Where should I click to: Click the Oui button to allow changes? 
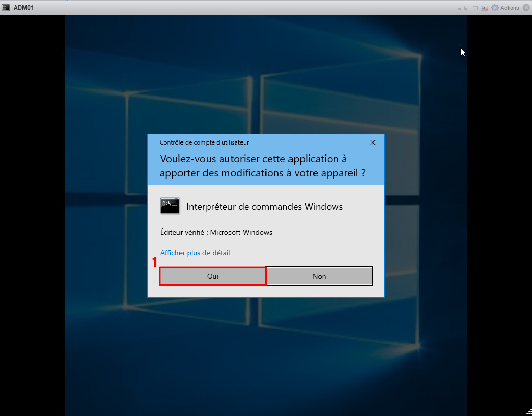(x=212, y=276)
